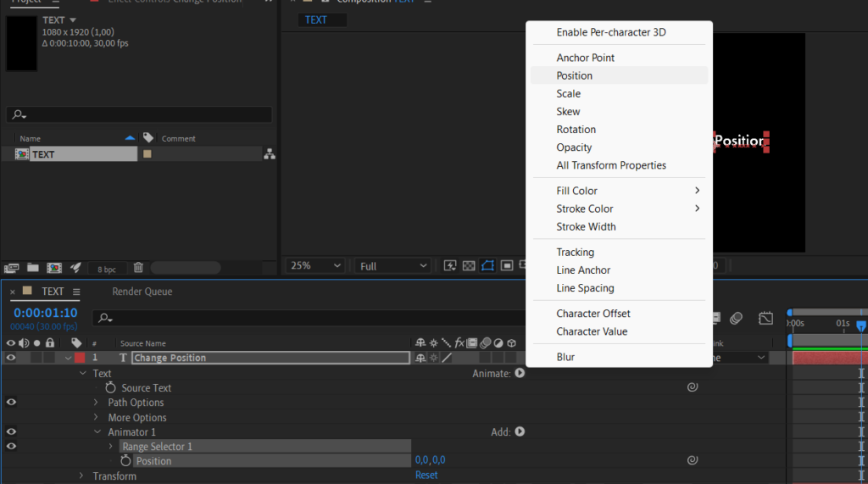Hide the Change Position layer with eye toggle

click(11, 358)
